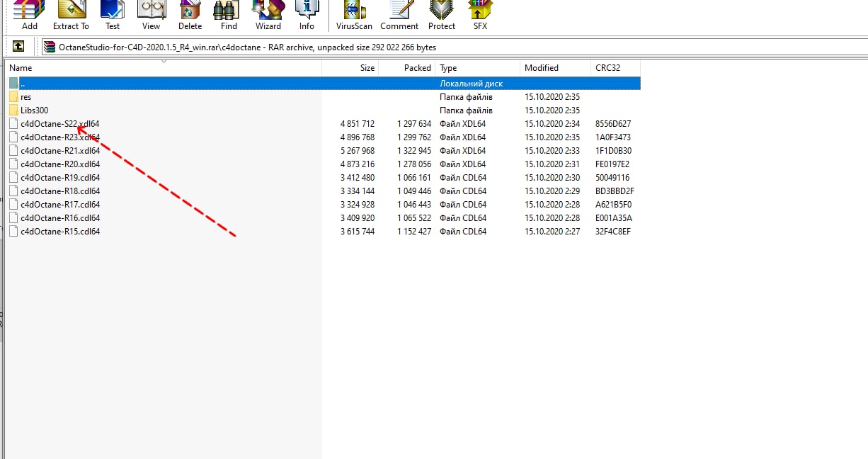Click CRC32 value 32F4C8EF

(613, 232)
